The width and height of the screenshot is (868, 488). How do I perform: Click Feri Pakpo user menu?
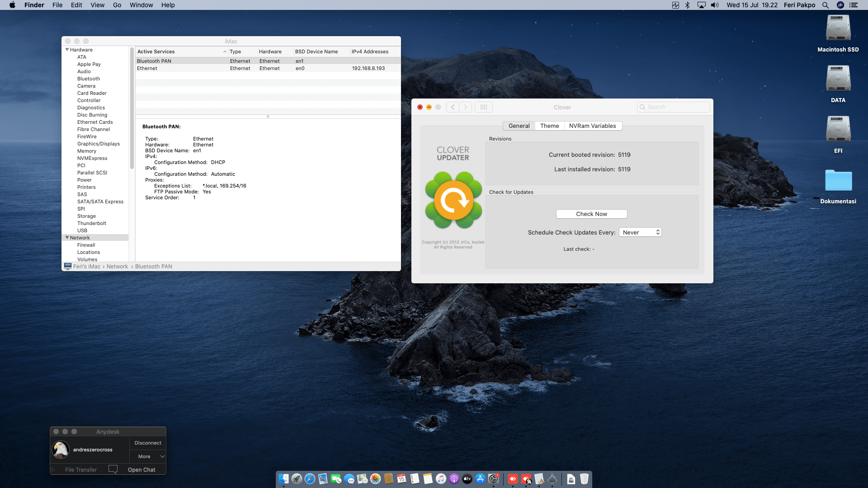[799, 5]
